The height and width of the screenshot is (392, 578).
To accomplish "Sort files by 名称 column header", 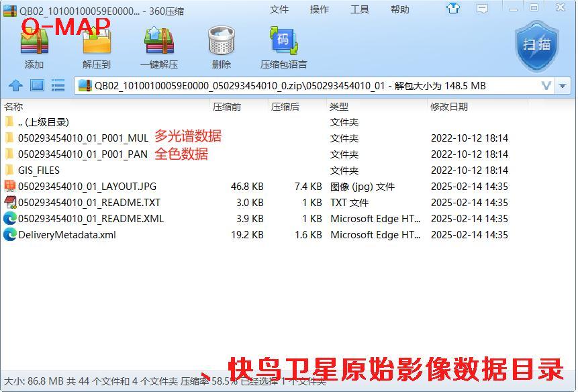I will click(13, 107).
